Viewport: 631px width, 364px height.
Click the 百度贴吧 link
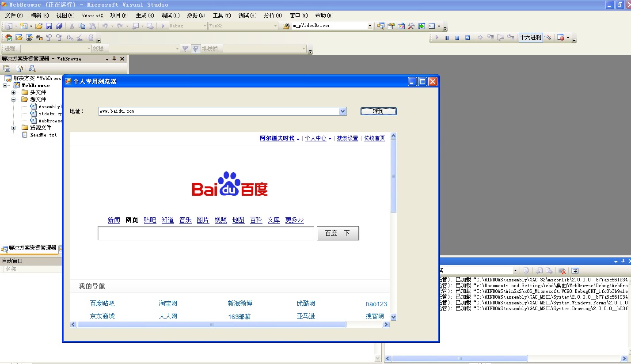[102, 303]
